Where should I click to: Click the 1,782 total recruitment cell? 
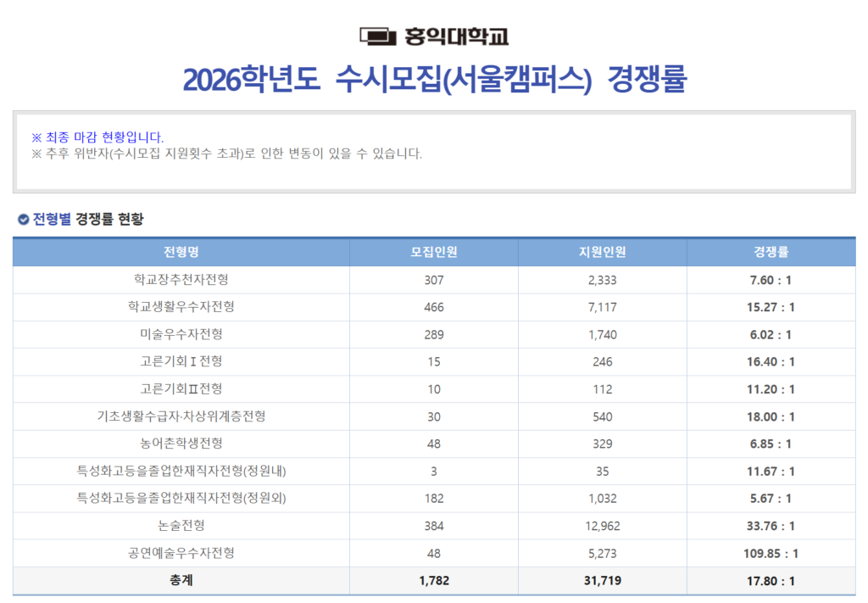point(434,581)
